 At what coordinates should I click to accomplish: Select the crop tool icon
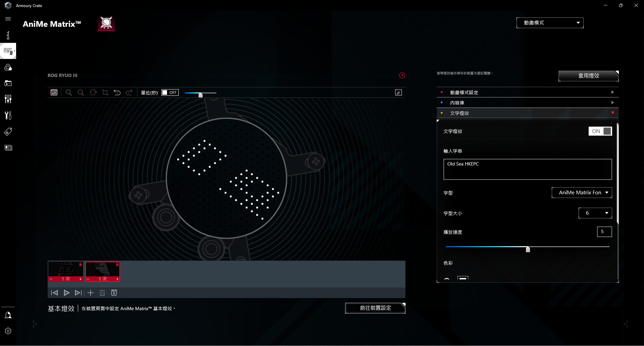tap(105, 92)
